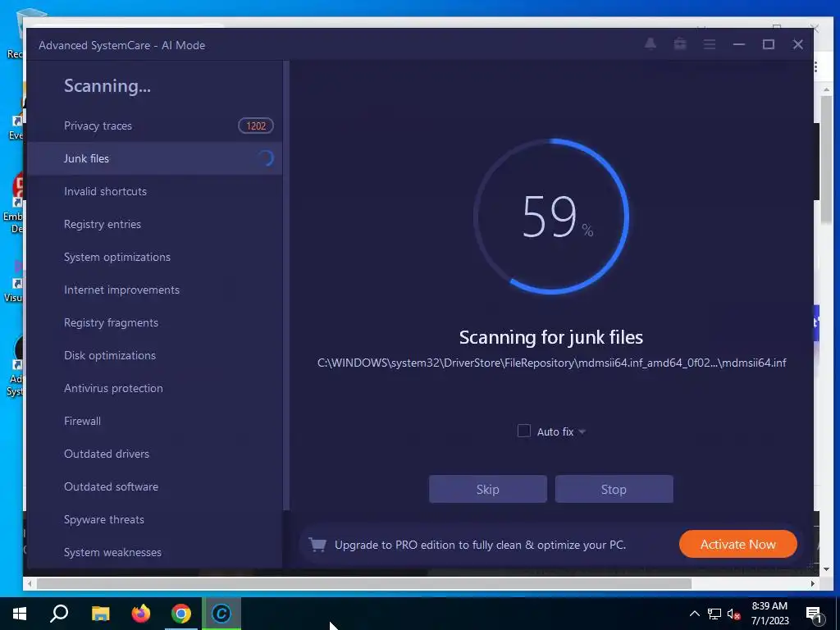The image size is (840, 630).
Task: Select Firewall item
Action: tap(154, 421)
